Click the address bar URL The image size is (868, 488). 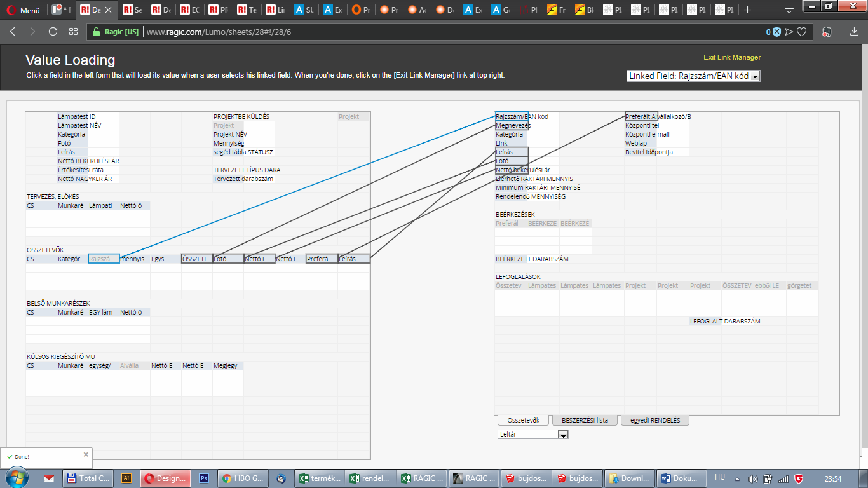click(219, 32)
